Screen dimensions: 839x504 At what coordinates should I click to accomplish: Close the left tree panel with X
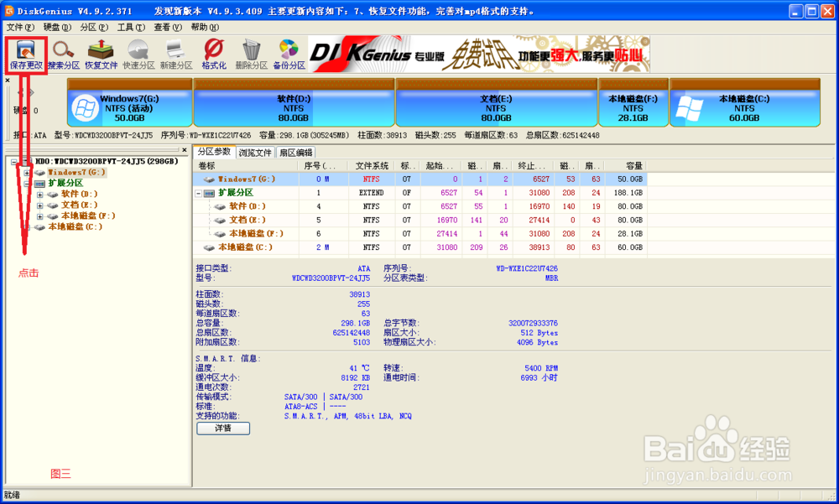184,150
